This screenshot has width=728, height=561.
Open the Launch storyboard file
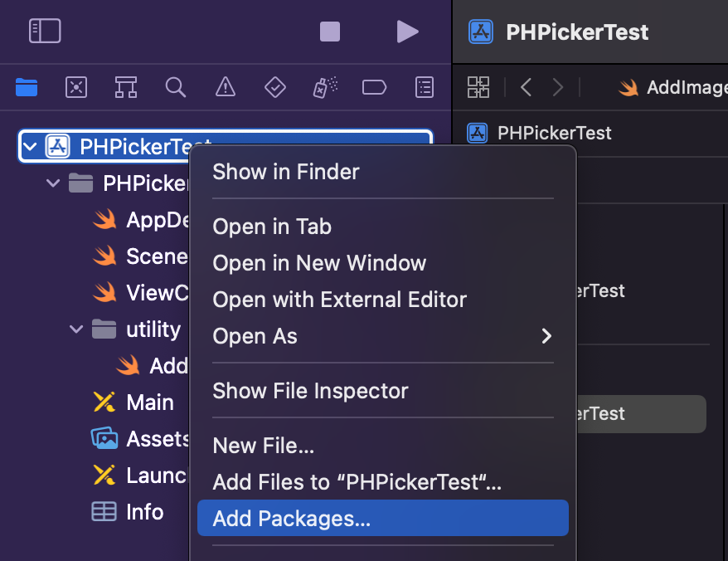pyautogui.click(x=140, y=476)
